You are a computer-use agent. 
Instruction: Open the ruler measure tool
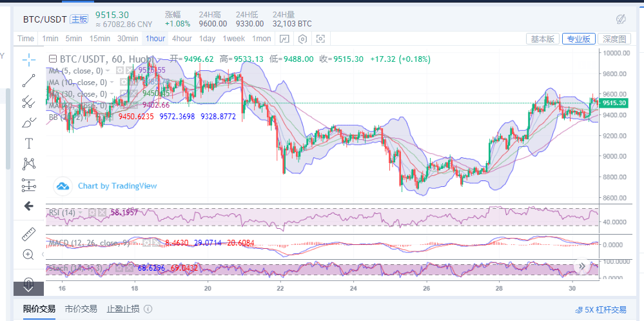pyautogui.click(x=29, y=233)
